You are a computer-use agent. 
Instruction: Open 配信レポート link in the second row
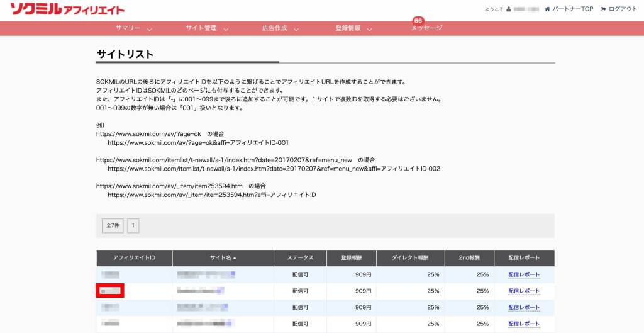524,291
